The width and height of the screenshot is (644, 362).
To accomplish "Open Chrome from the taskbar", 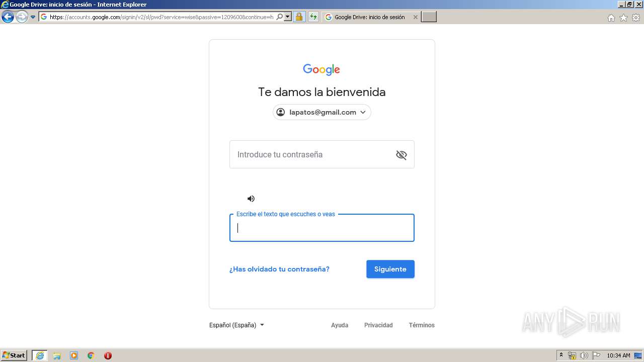I will coord(91,355).
